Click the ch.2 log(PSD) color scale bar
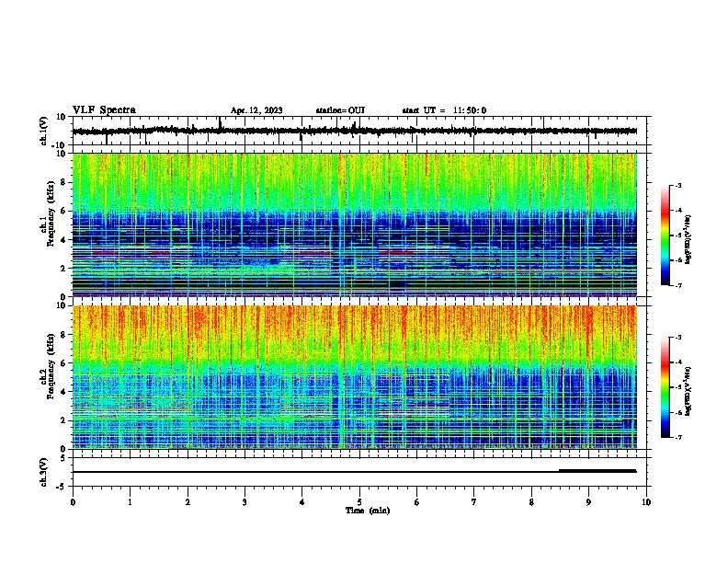728x563 pixels. coord(665,387)
